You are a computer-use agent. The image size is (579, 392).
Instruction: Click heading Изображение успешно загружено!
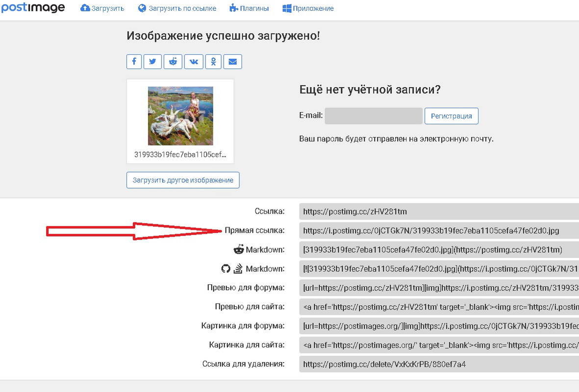click(x=223, y=36)
